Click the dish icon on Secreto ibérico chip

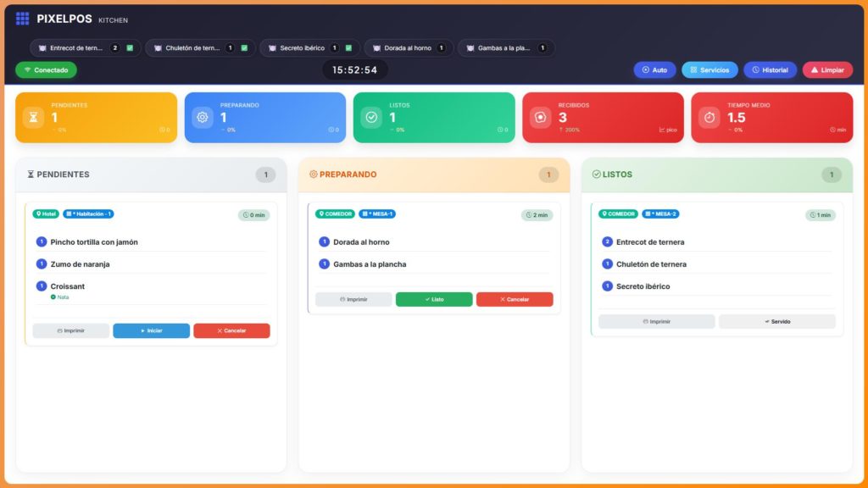coord(272,48)
